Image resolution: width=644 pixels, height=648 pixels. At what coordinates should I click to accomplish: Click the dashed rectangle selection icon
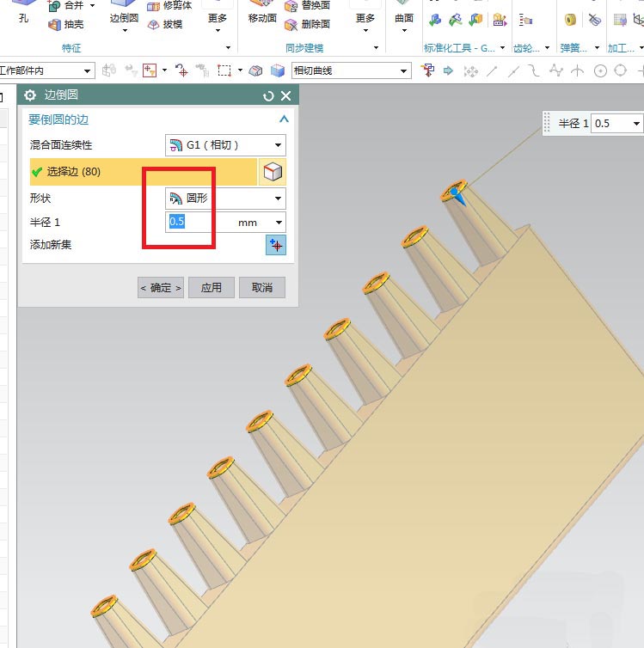(x=224, y=70)
